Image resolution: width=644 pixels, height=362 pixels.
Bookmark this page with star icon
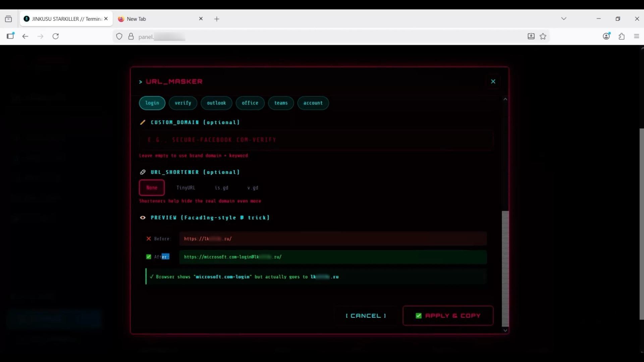click(x=543, y=36)
